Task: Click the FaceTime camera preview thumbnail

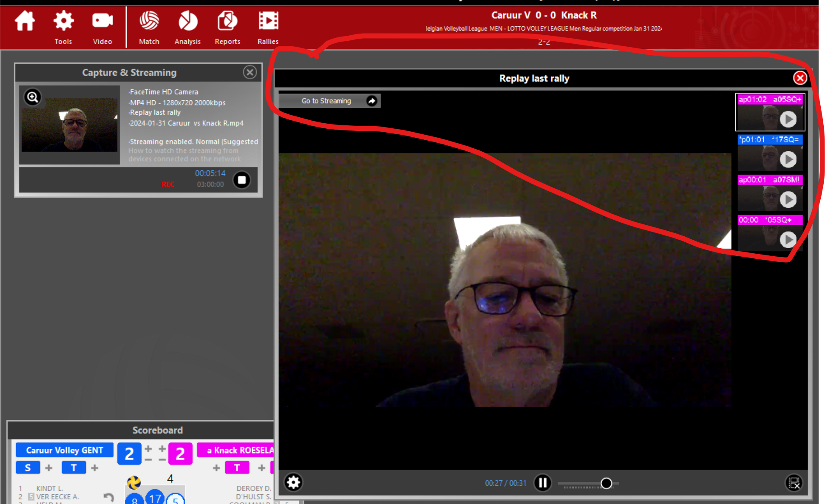Action: click(x=70, y=125)
